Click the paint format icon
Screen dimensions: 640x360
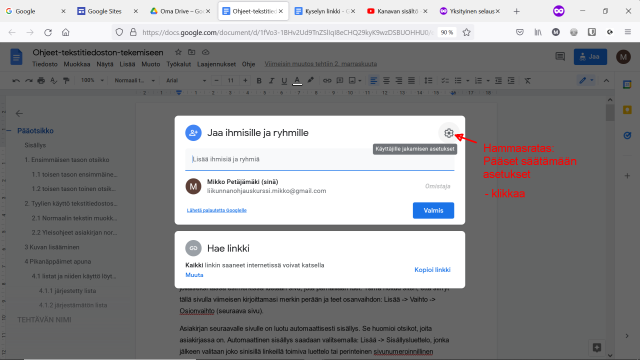click(x=66, y=81)
